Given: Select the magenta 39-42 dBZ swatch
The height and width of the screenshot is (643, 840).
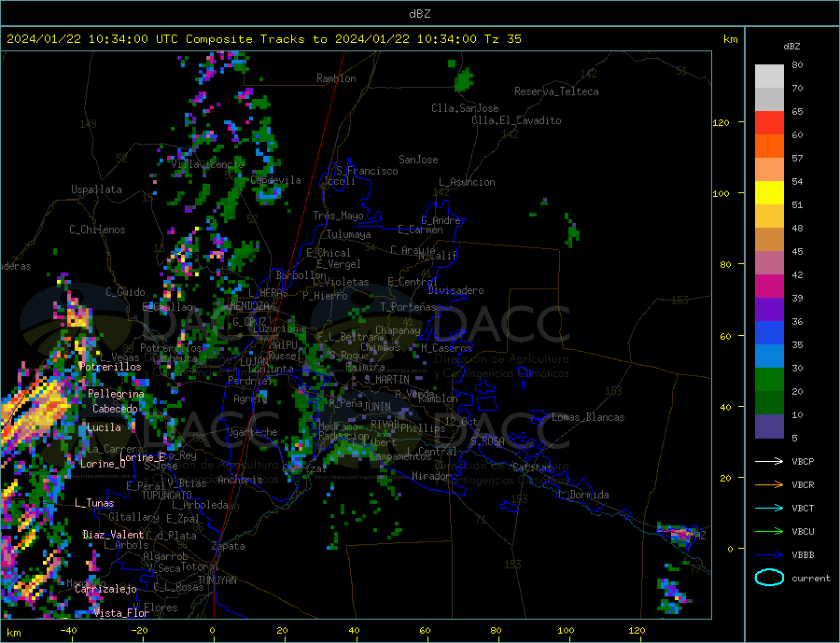Looking at the screenshot, I should pos(769,287).
